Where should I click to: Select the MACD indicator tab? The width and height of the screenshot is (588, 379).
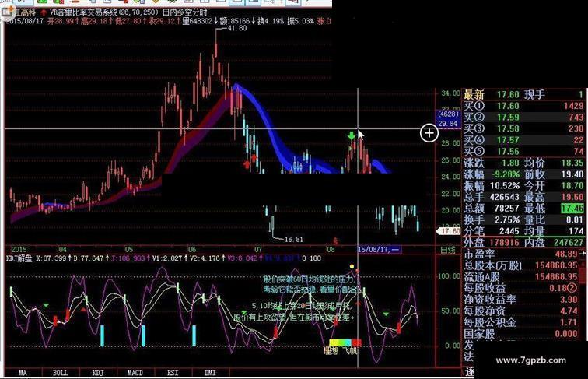(x=135, y=373)
